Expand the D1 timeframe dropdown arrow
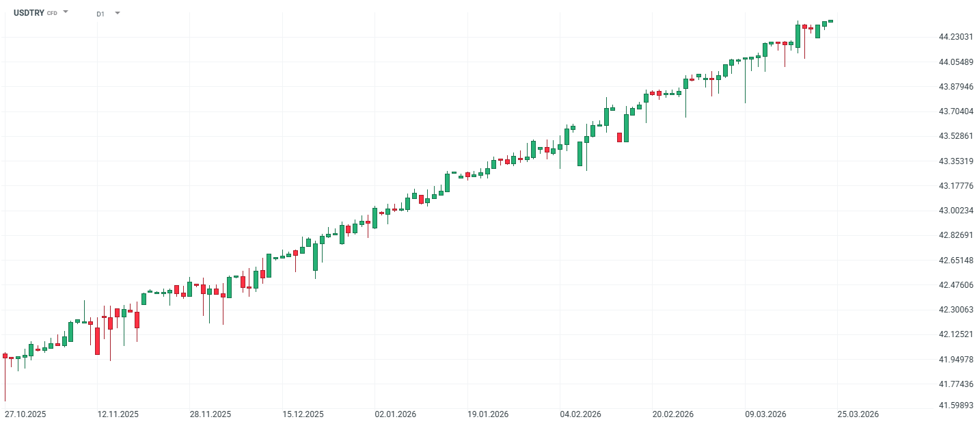Screen dimensions: 980x426 pyautogui.click(x=118, y=13)
